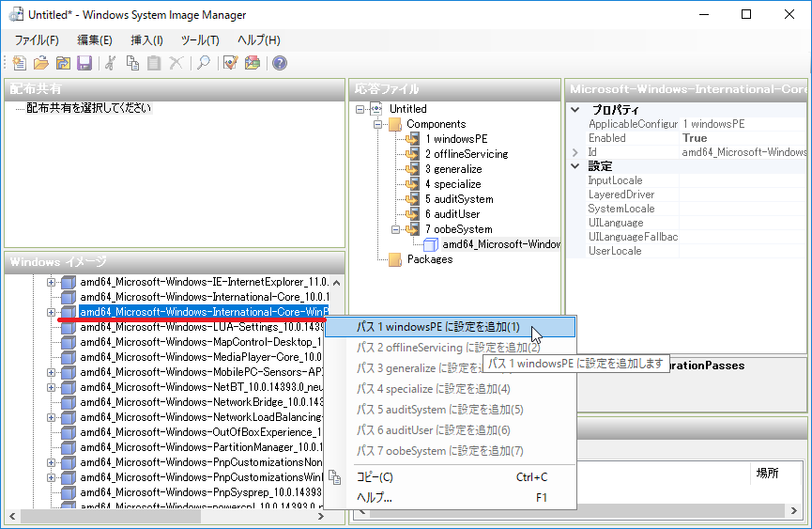812x529 pixels.
Task: Click the Components folder icon
Action: click(395, 124)
